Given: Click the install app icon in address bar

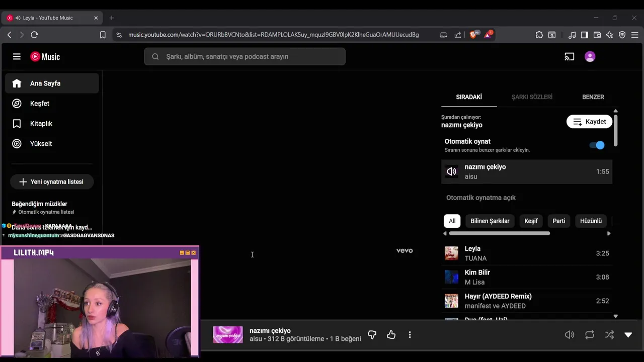Looking at the screenshot, I should coord(444,35).
